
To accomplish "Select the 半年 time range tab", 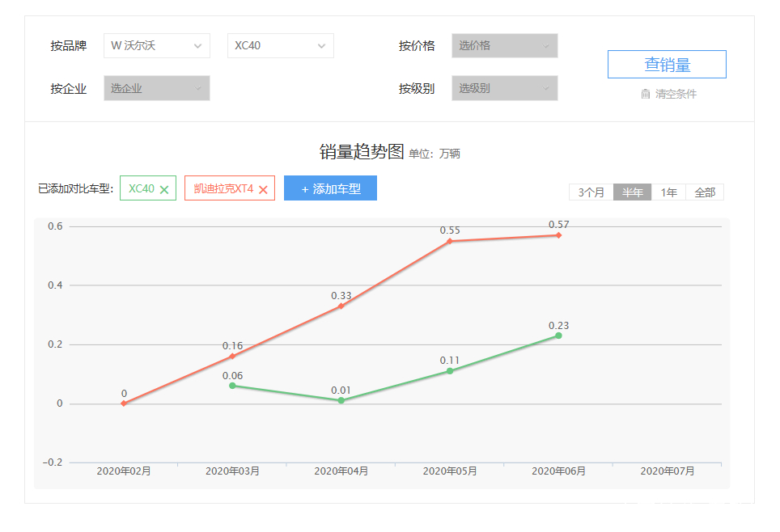I will click(x=631, y=192).
